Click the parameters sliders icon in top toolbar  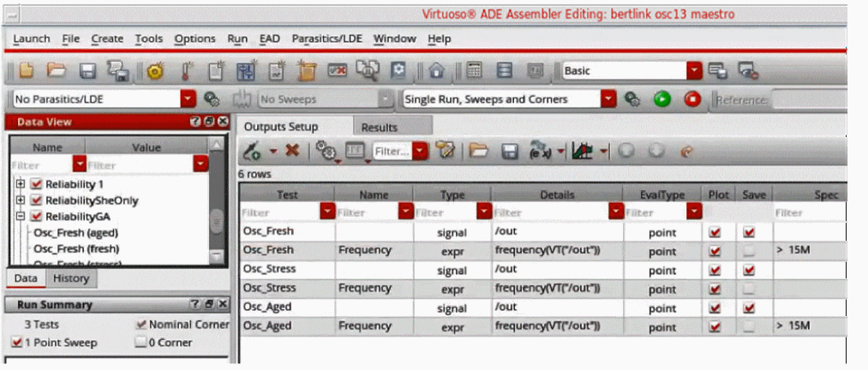(246, 70)
